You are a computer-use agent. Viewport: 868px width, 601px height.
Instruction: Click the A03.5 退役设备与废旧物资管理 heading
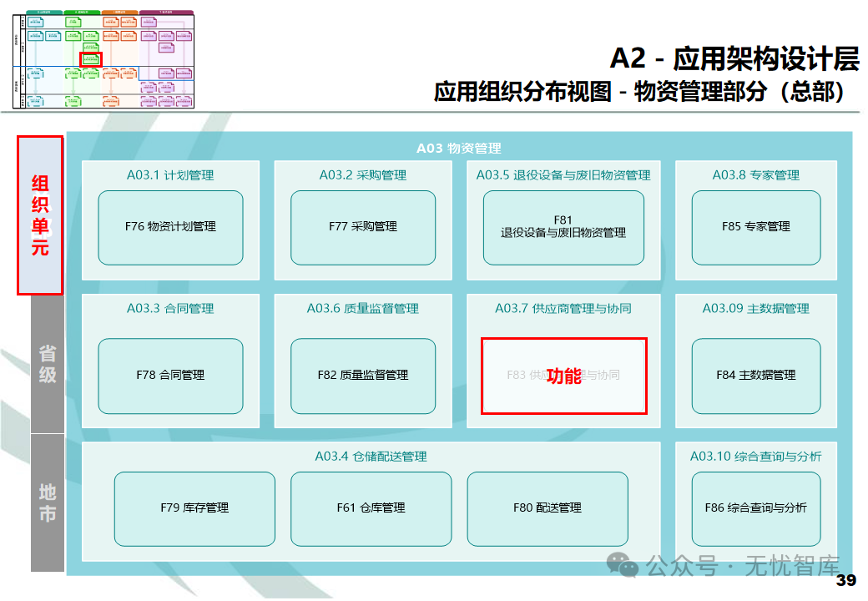pos(563,175)
